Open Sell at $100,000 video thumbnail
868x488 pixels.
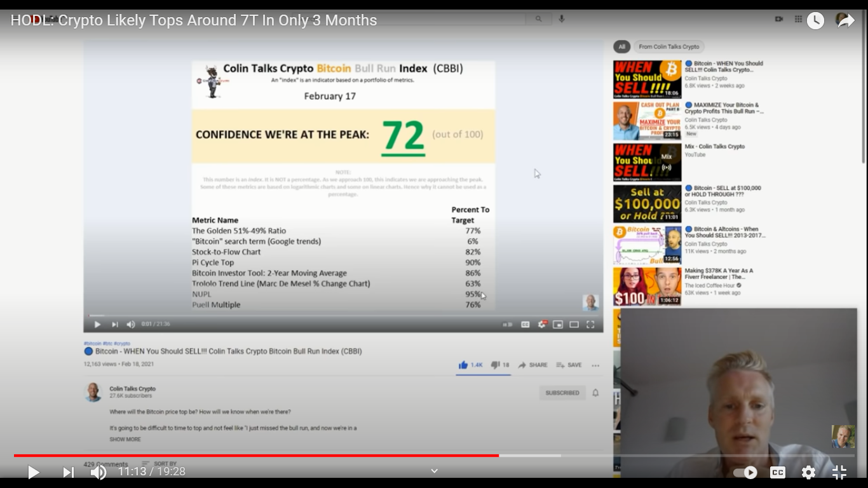point(648,203)
